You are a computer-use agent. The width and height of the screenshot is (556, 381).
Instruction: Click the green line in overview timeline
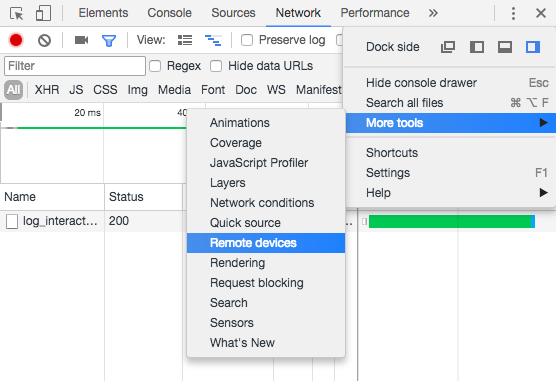[x=101, y=128]
